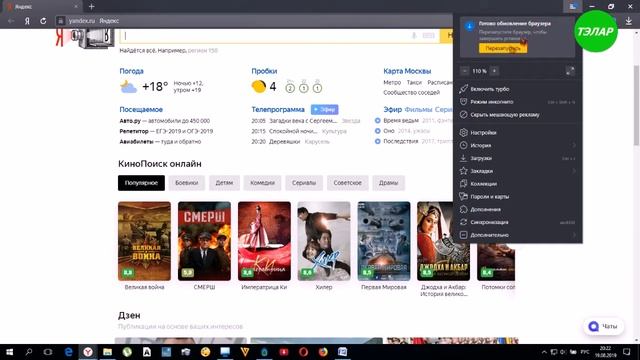Expand the Дополнительно submenu
This screenshot has width=640, height=360.
point(517,235)
